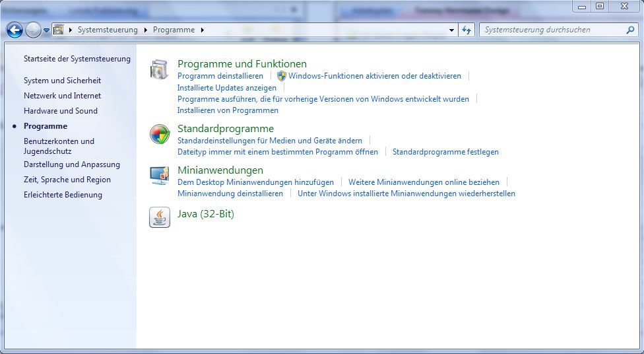Image resolution: width=644 pixels, height=354 pixels.
Task: Click the Standardprogramme festlegen link
Action: 445,152
